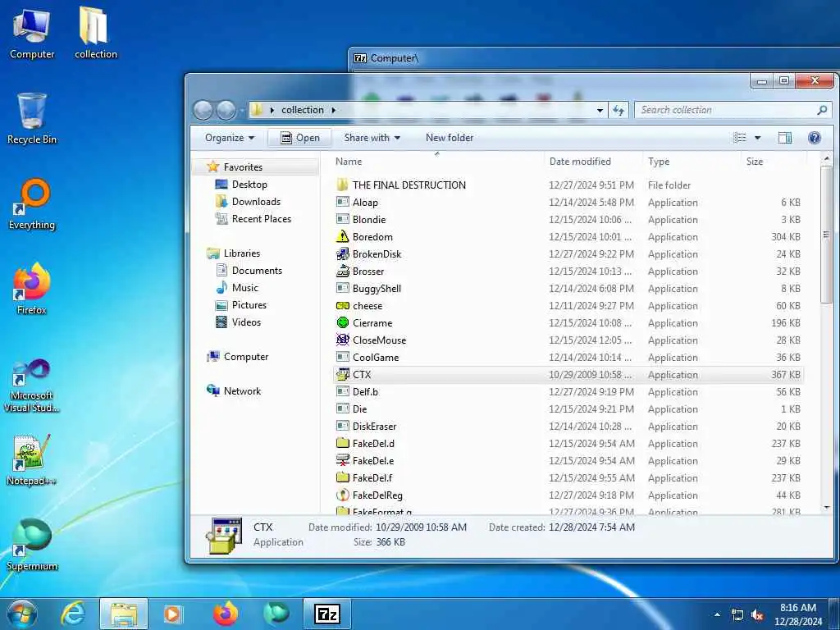The image size is (840, 630).
Task: Click the scroll down arrow of file list
Action: [x=827, y=507]
